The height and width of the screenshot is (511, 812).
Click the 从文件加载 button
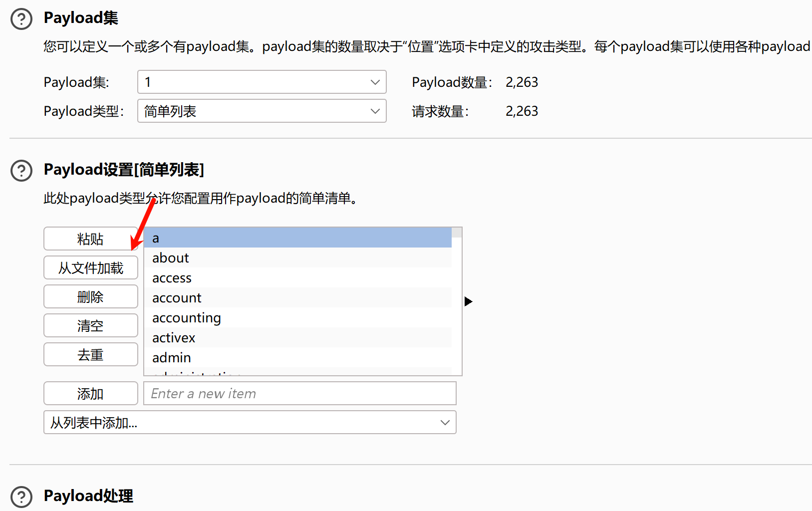point(90,267)
